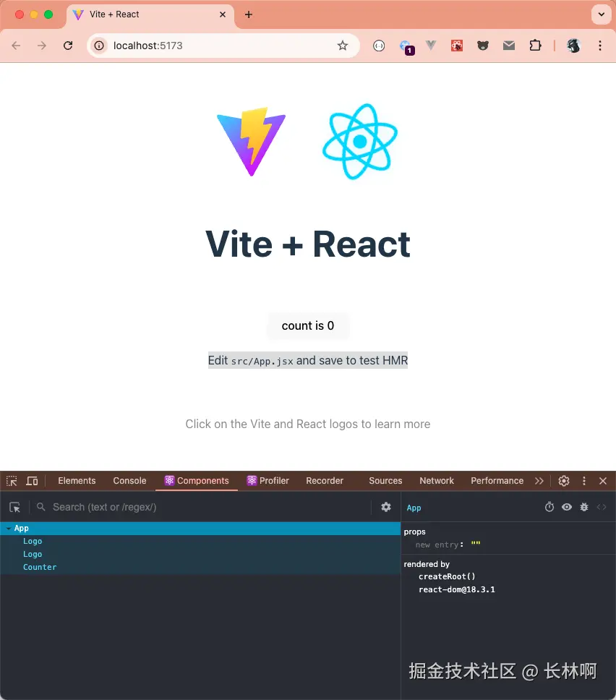Screen dimensions: 616x700
Task: Click the 'Vite + React' heading
Action: [308, 244]
